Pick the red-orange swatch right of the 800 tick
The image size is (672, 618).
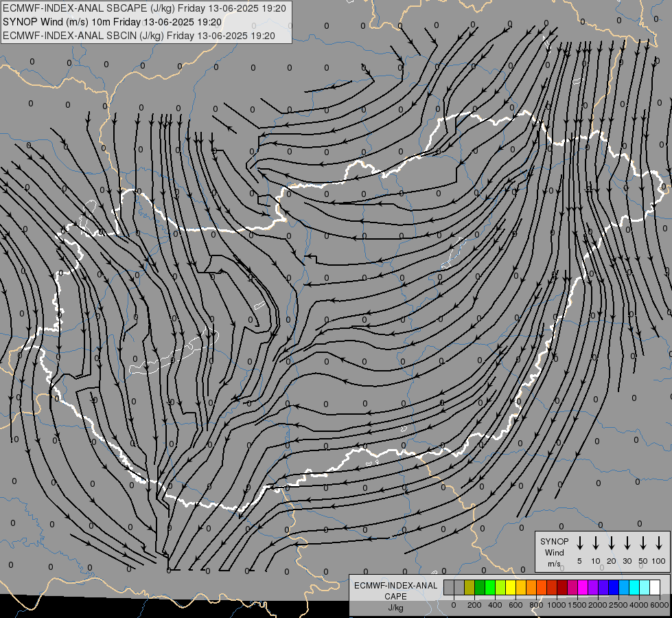point(542,587)
